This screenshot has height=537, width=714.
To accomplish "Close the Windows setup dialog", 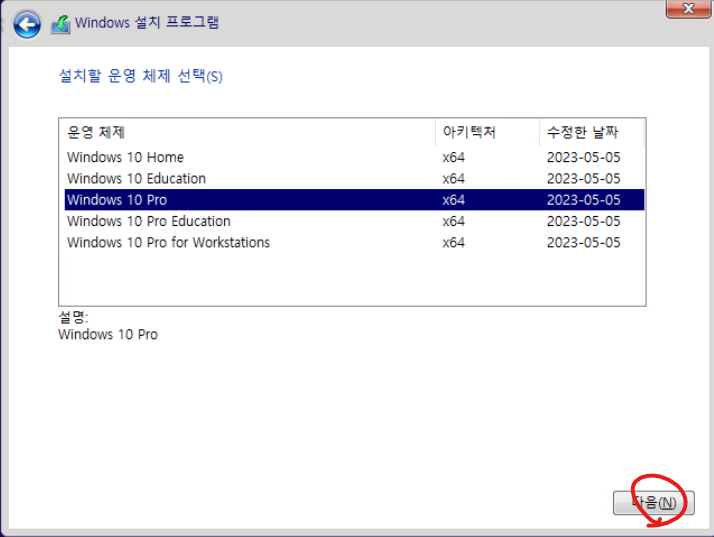I will (688, 9).
